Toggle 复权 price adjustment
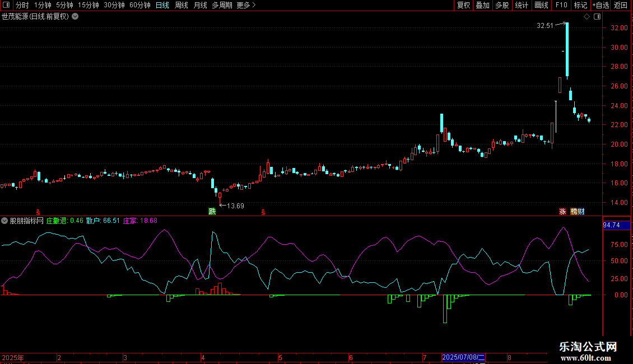Viewport: 633px width, 364px height. (463, 5)
